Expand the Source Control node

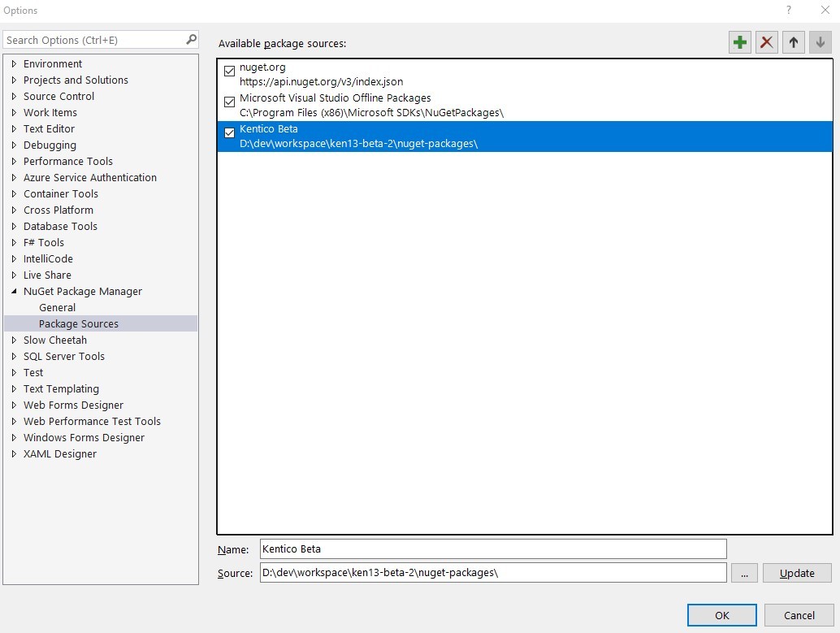point(14,97)
